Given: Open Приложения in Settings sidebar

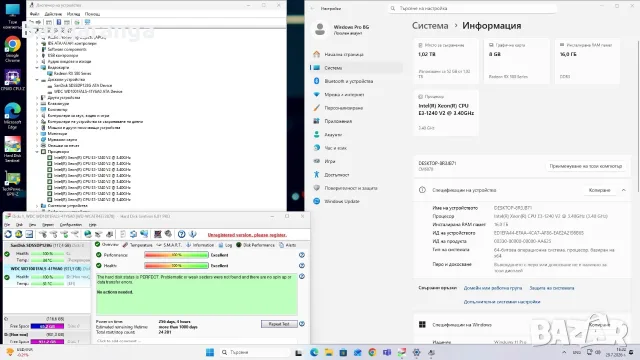Looking at the screenshot, I should tap(338, 121).
